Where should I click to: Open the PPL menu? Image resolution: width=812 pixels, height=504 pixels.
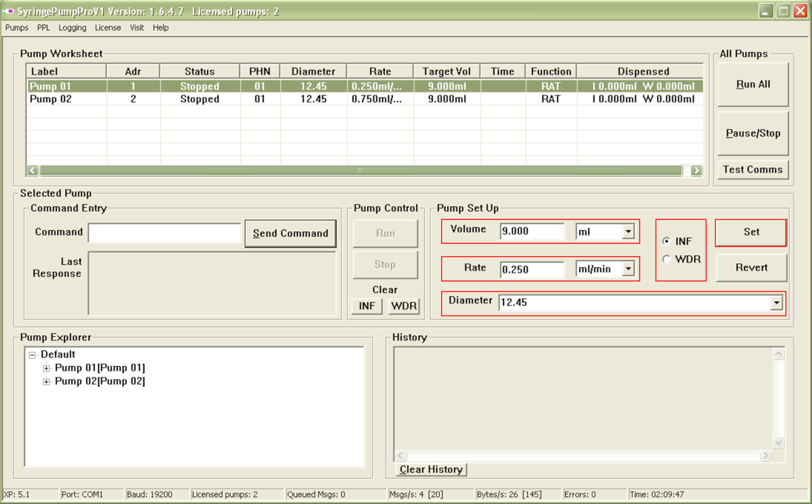43,28
